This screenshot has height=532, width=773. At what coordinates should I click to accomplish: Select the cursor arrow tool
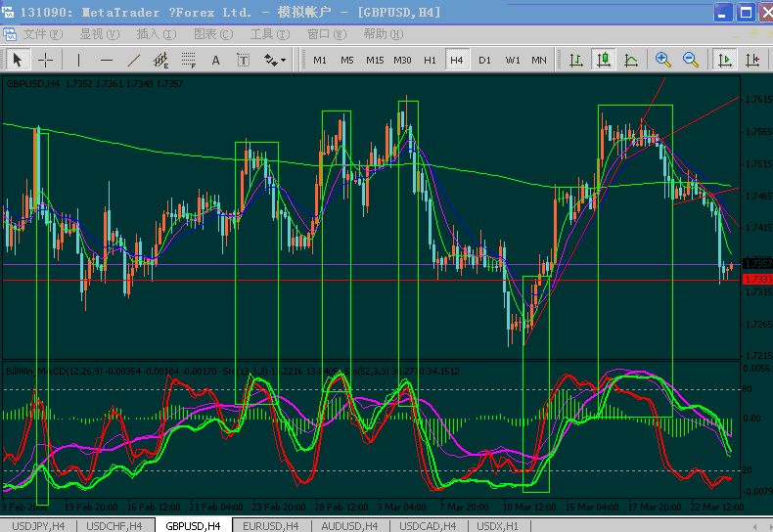pos(18,60)
